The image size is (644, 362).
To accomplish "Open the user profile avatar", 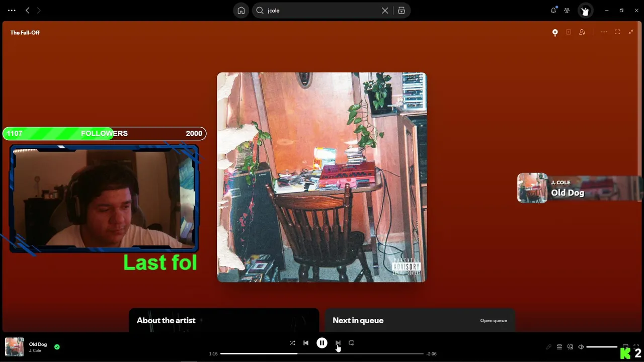I will (585, 11).
